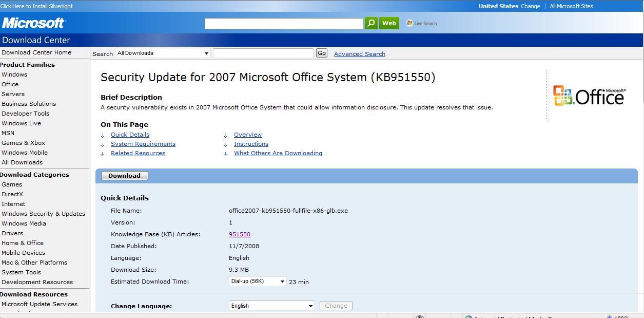Select All Downloads sidebar entry

(22, 162)
